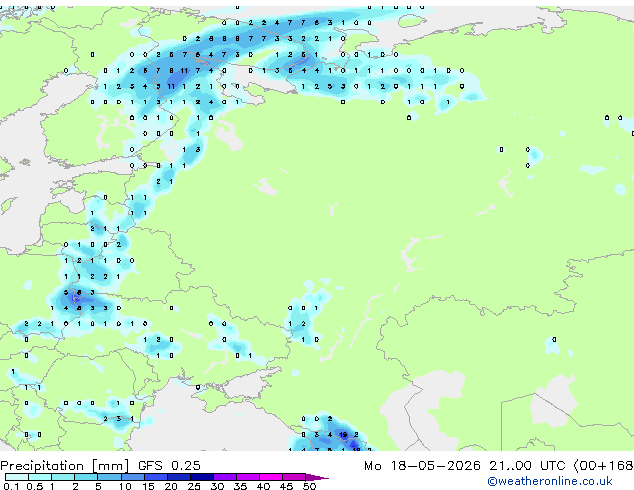Select the 5–10 mm legend color box
Viewport: 634px width, 490px height.
109,477
